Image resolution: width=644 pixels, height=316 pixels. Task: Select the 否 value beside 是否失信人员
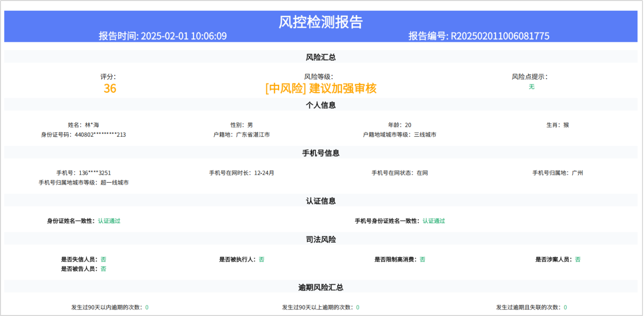click(103, 259)
